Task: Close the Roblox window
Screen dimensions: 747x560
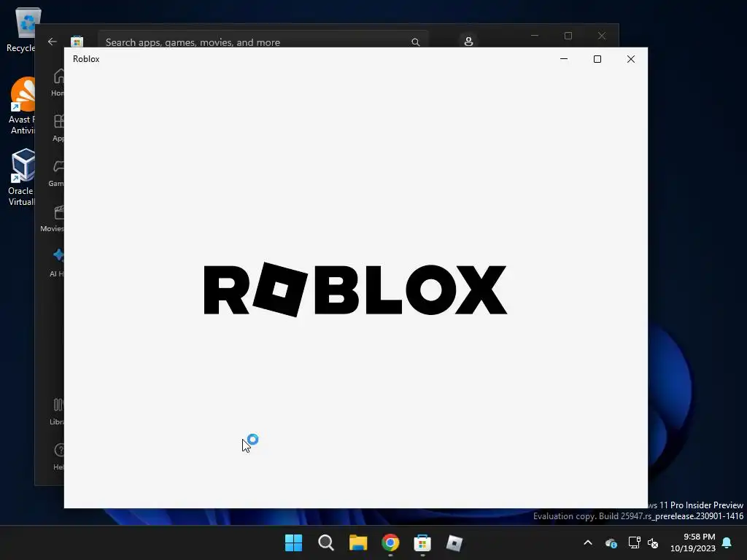Action: click(631, 59)
